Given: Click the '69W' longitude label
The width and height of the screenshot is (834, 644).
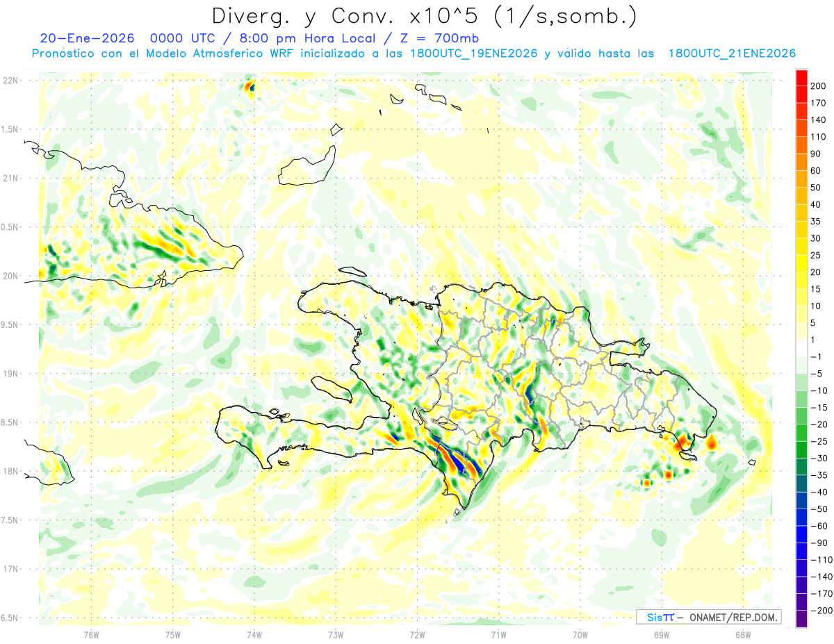Looking at the screenshot, I should 662,635.
